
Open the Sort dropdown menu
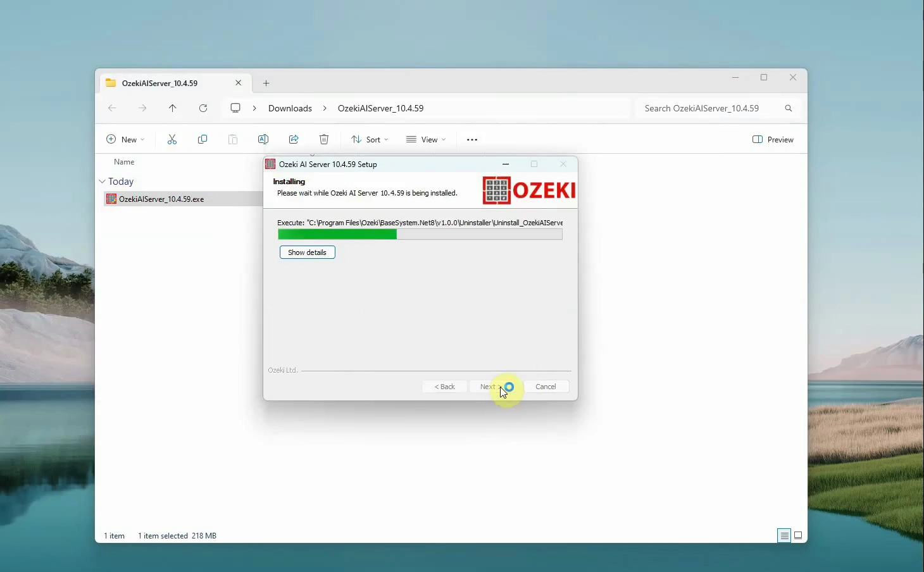(370, 139)
